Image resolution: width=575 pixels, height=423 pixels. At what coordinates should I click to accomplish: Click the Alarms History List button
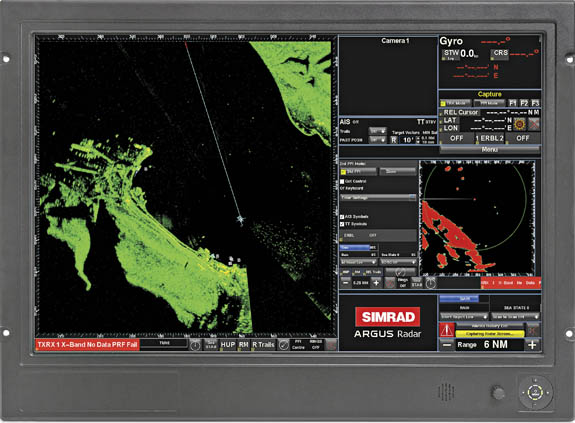click(490, 326)
